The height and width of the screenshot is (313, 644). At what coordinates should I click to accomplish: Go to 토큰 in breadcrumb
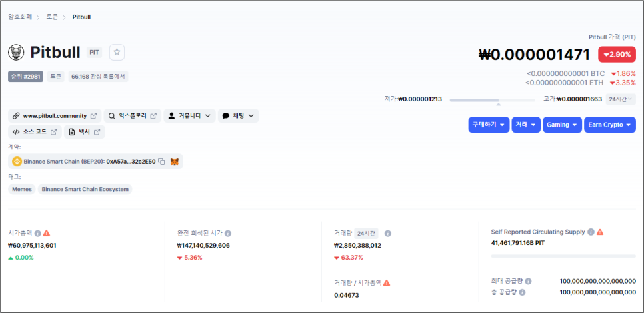coord(52,17)
